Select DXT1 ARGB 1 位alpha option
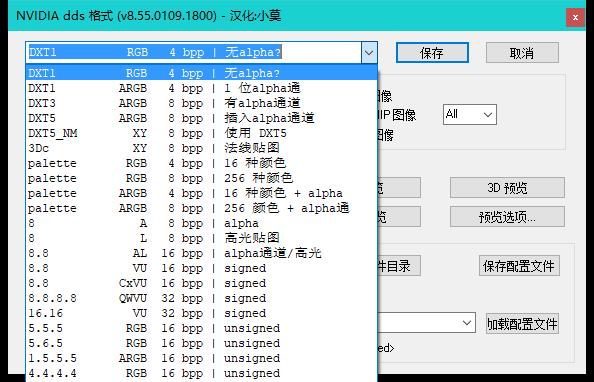 click(202, 88)
